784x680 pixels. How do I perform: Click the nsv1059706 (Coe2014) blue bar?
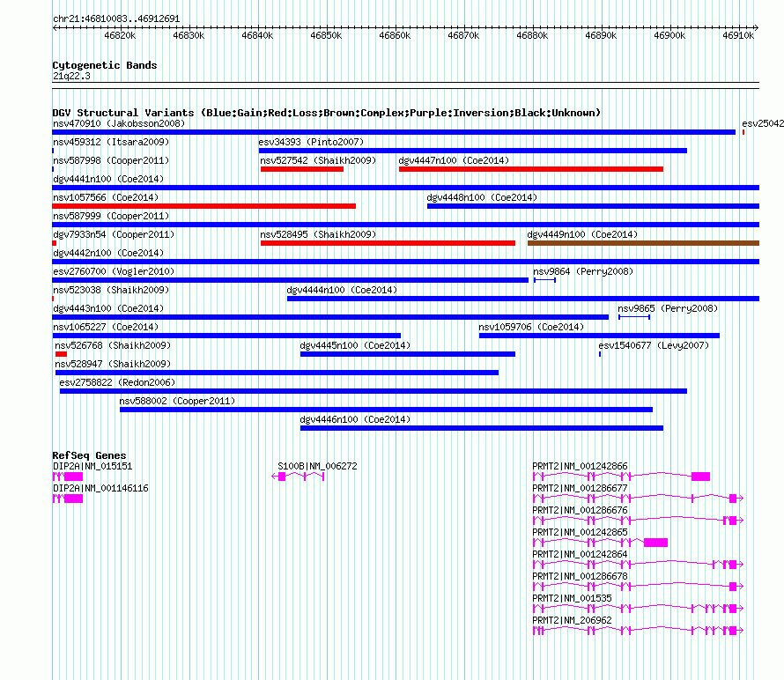pos(599,336)
